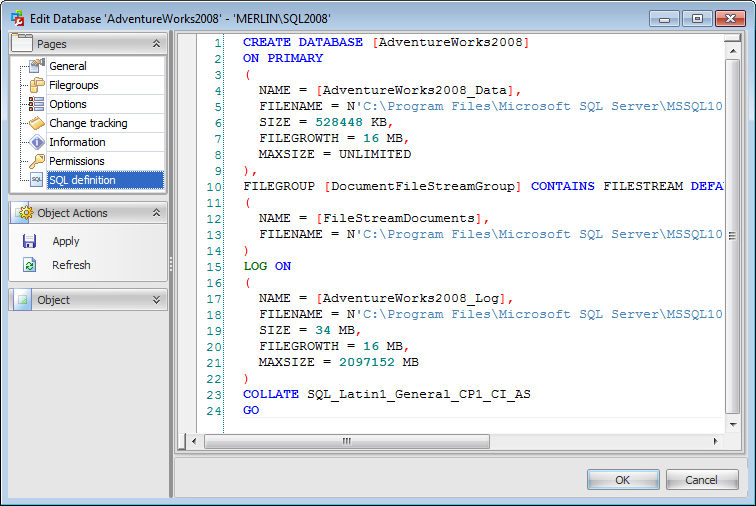Click the AdventureWorks2008_Data name
The height and width of the screenshot is (506, 756).
click(x=415, y=90)
